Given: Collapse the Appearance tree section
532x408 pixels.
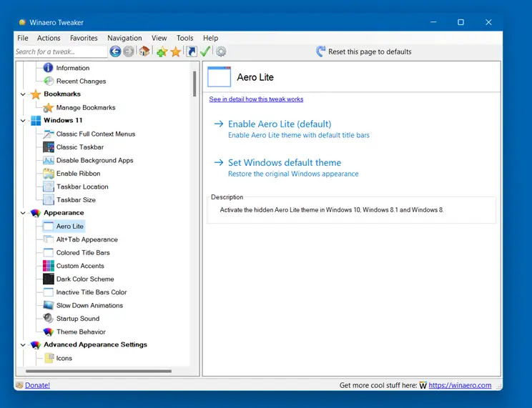Looking at the screenshot, I should coord(23,213).
